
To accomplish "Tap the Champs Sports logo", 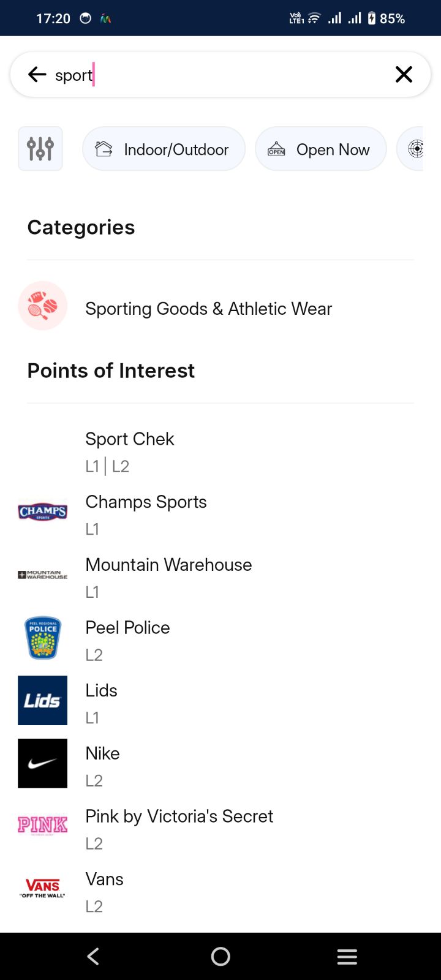I will tap(43, 512).
